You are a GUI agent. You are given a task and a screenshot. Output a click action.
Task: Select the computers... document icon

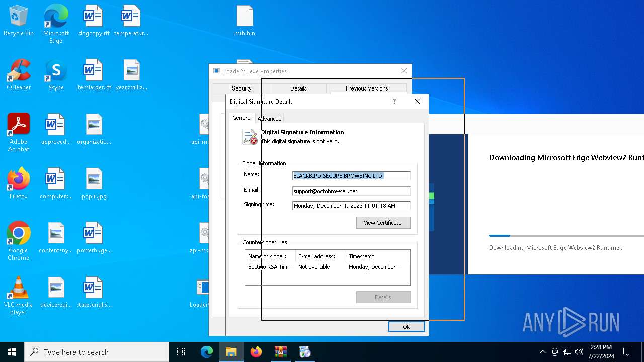click(56, 184)
